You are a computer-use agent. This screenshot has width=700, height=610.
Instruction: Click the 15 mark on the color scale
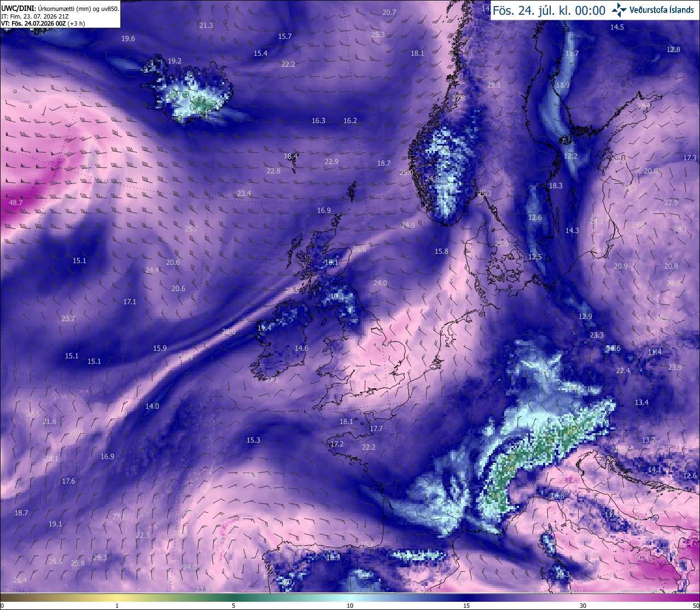coord(466,606)
